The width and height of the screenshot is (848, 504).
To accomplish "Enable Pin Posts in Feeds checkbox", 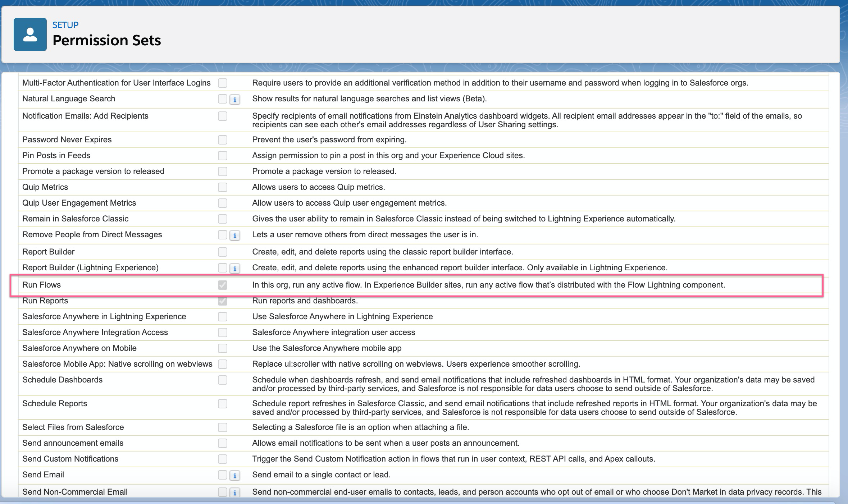I will [223, 156].
